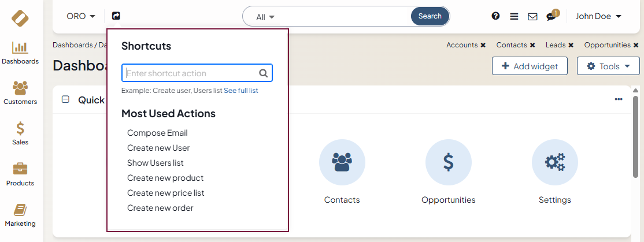Go to Marketing in sidebar
This screenshot has width=644, height=242.
tap(21, 215)
